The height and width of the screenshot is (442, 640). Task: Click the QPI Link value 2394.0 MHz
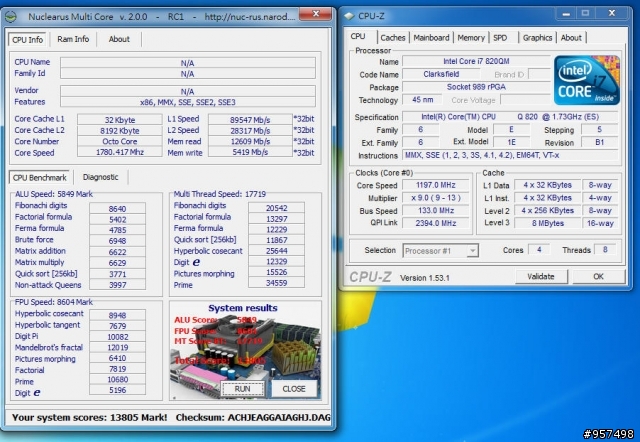pyautogui.click(x=436, y=223)
